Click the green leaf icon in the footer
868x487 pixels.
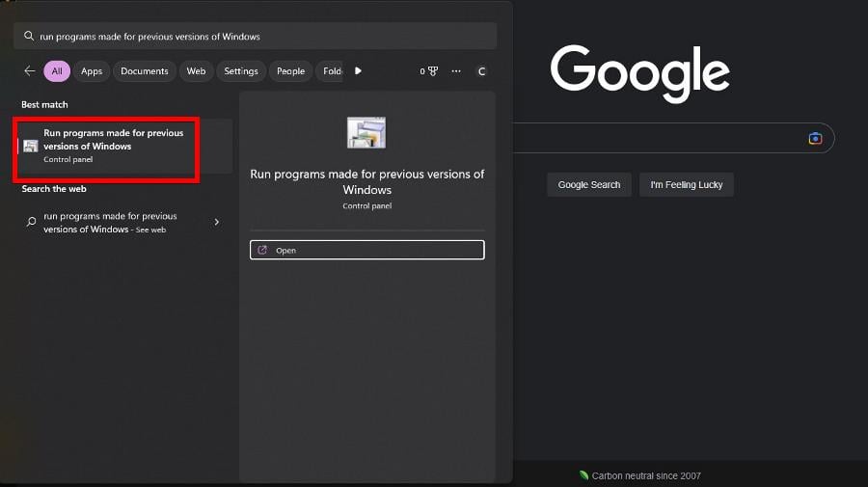(x=583, y=475)
